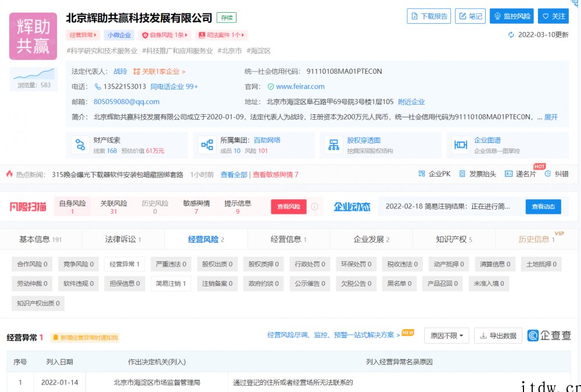Click 查看全部 to see all news
This screenshot has height=392, width=581.
tap(234, 174)
